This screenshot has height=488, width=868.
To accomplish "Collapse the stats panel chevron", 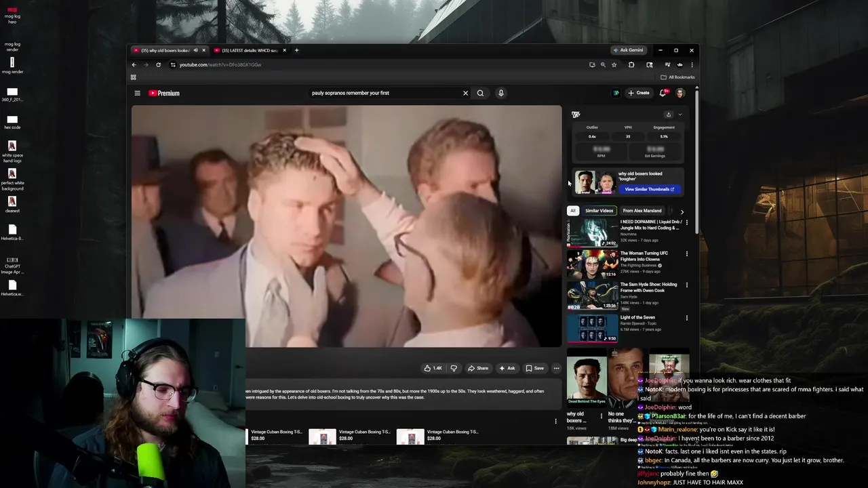I will (x=680, y=115).
